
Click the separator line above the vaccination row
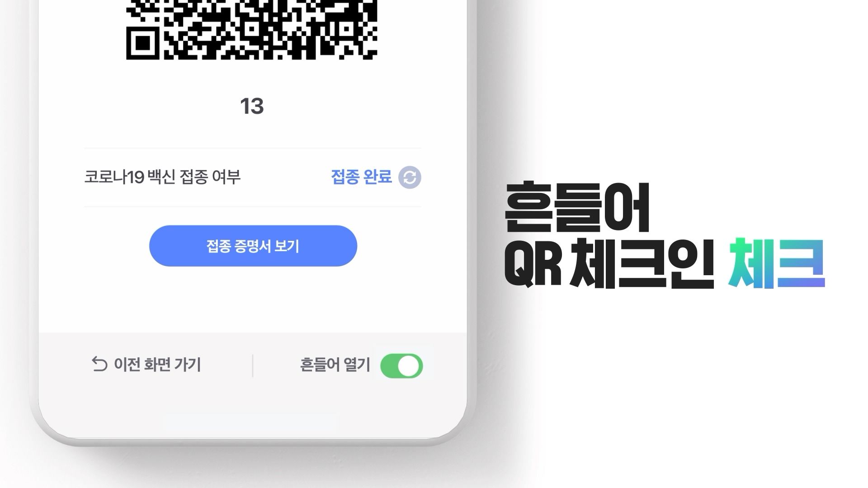point(253,148)
